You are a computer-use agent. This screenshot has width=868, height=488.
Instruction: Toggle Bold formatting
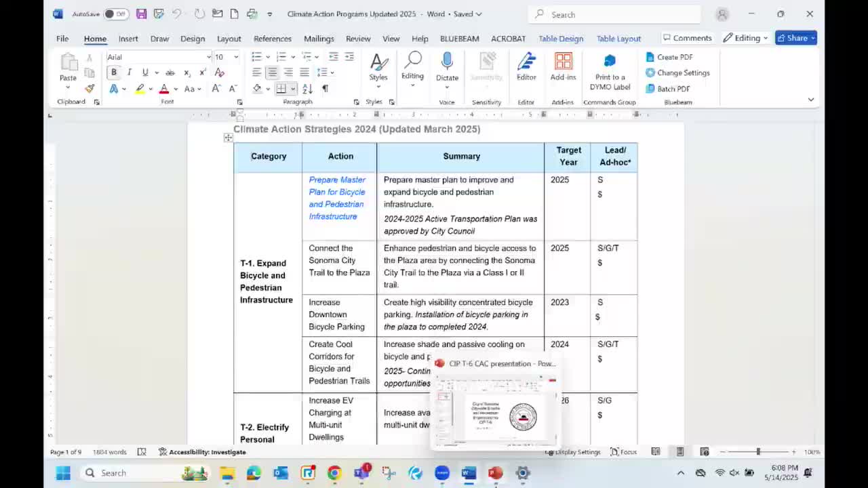113,73
